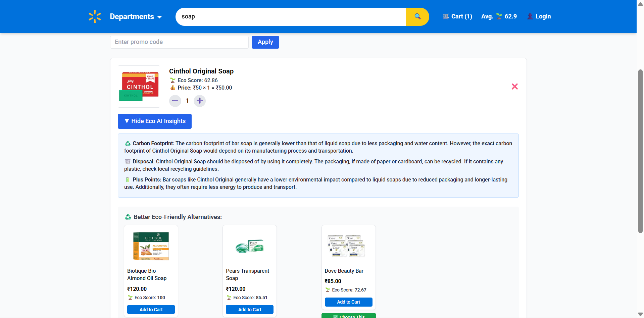This screenshot has height=318, width=644.
Task: Click the Walmart spark logo
Action: (95, 16)
